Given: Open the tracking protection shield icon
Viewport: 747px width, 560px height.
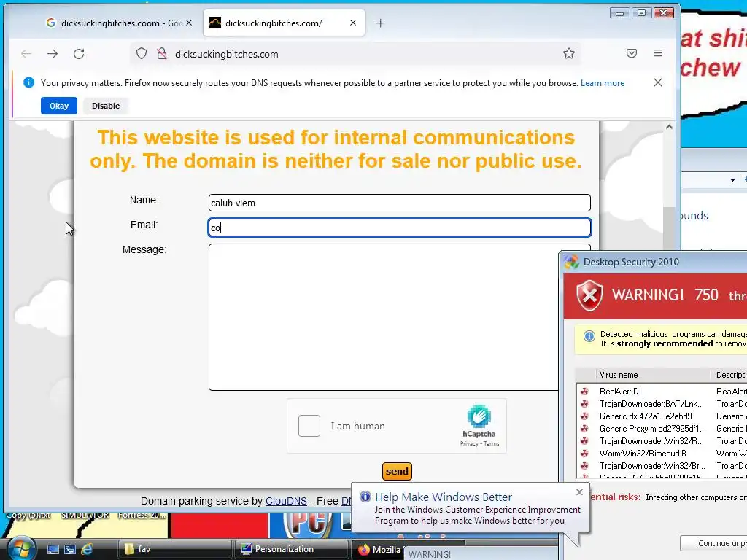Looking at the screenshot, I should pyautogui.click(x=142, y=54).
